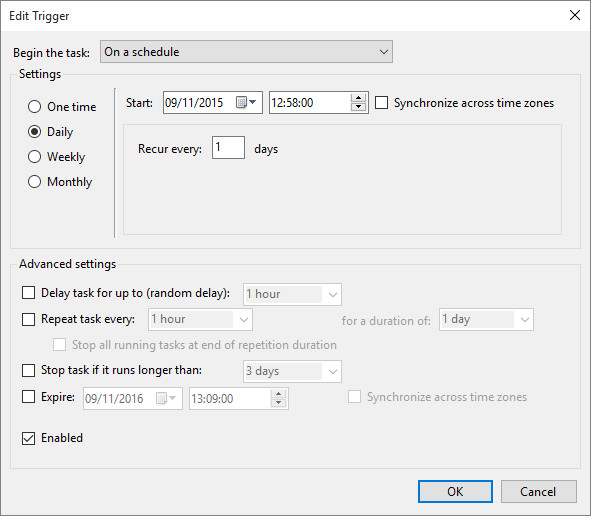Check Synchronize across time zones next to Start

pyautogui.click(x=381, y=103)
